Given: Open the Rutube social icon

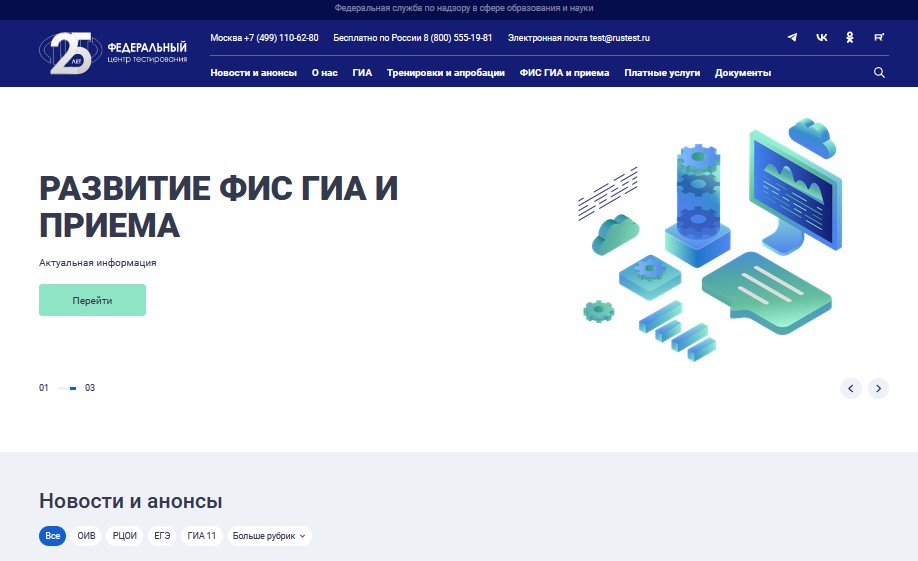Looking at the screenshot, I should 879,37.
